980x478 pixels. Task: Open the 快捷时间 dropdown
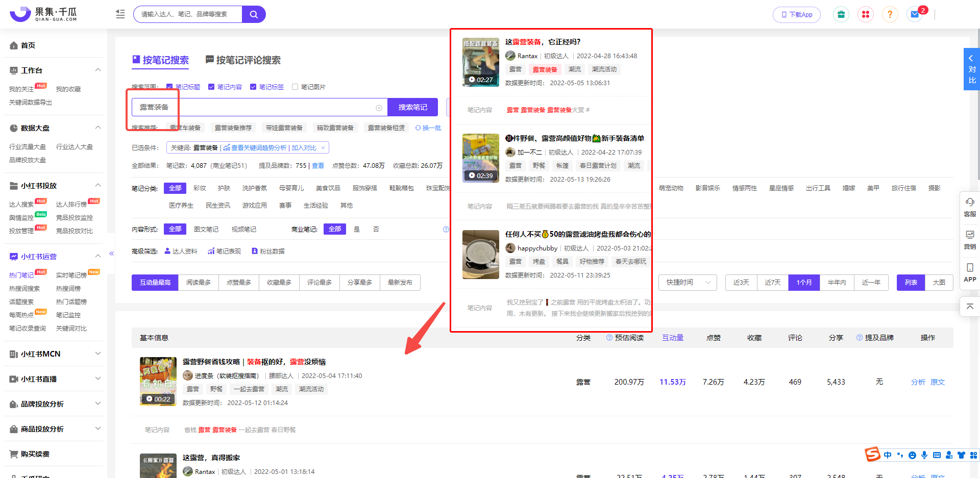688,283
